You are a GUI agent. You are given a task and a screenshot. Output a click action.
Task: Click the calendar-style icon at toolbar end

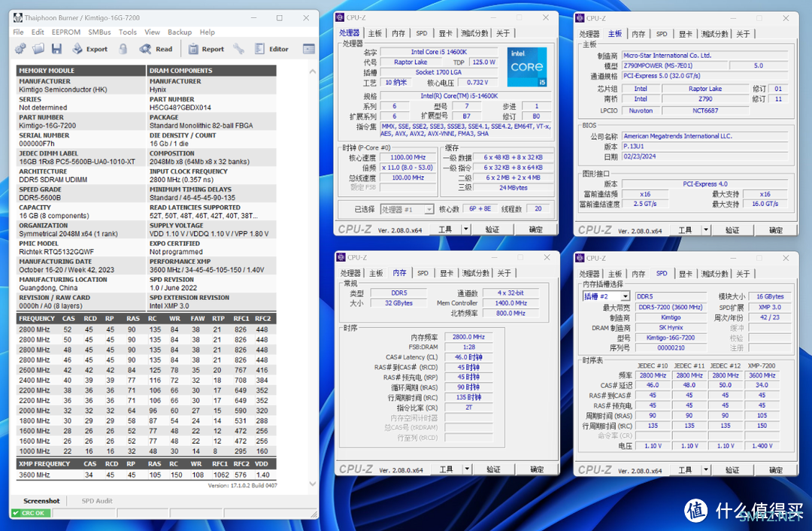(309, 49)
